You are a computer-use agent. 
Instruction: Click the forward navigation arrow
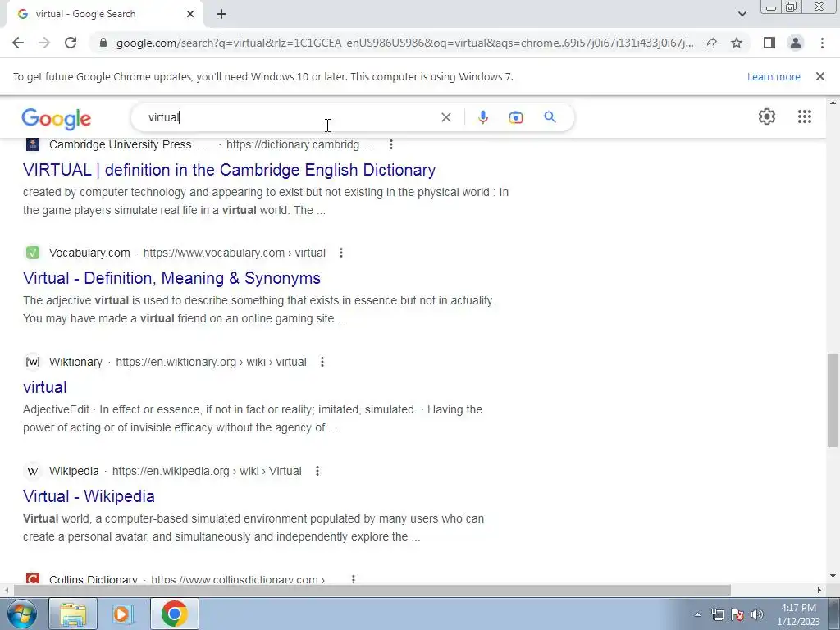point(44,43)
